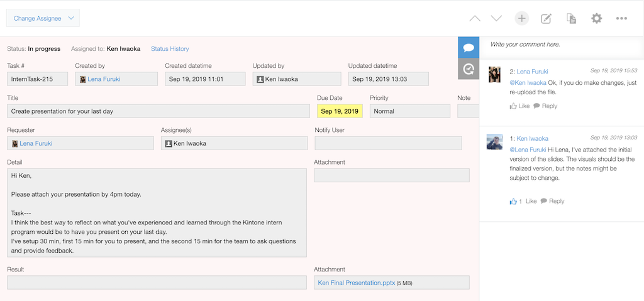Like Lena Furuki's comment
The image size is (644, 301).
(520, 106)
